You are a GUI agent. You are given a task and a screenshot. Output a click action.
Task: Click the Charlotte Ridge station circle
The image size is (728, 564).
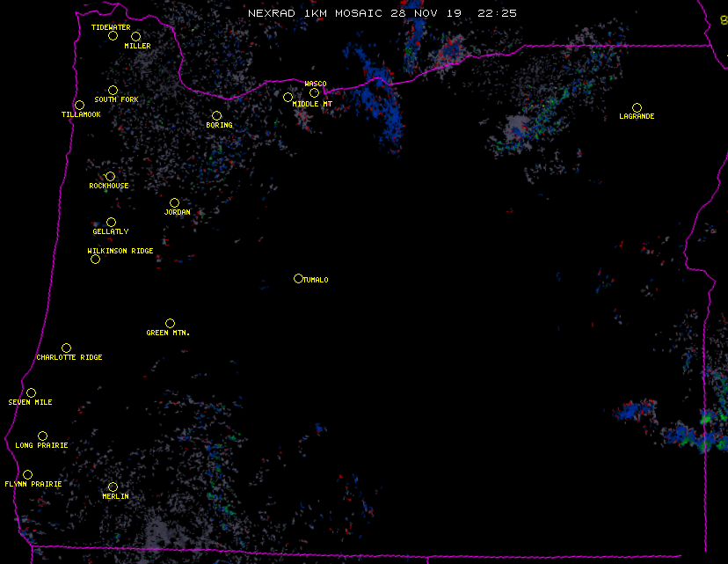coord(66,348)
